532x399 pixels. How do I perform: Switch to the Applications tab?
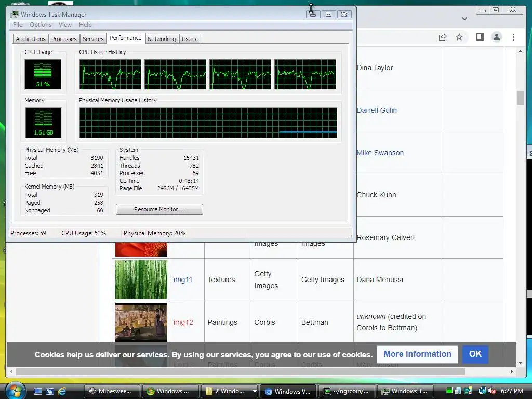(x=31, y=39)
